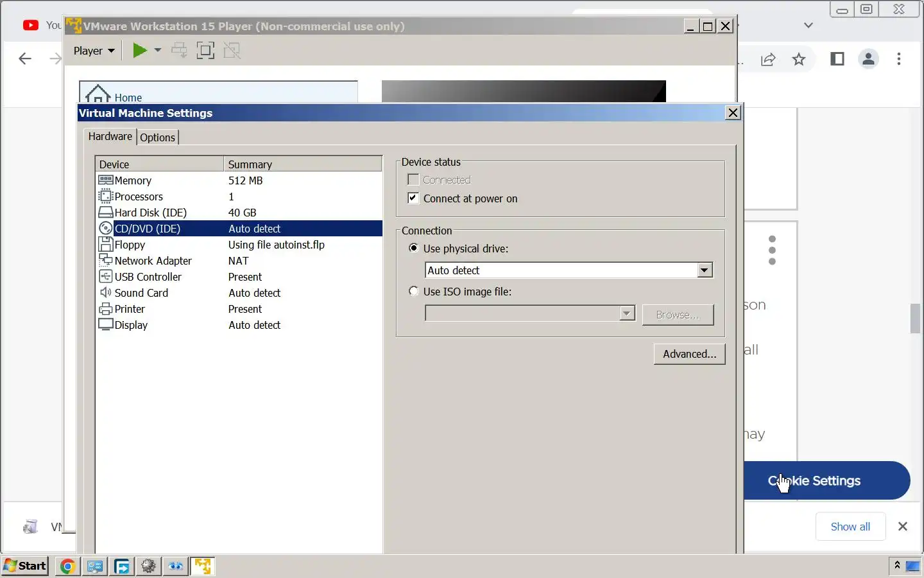Click the taskbar refresh arrows icon
The width and height of the screenshot is (924, 578).
(122, 566)
